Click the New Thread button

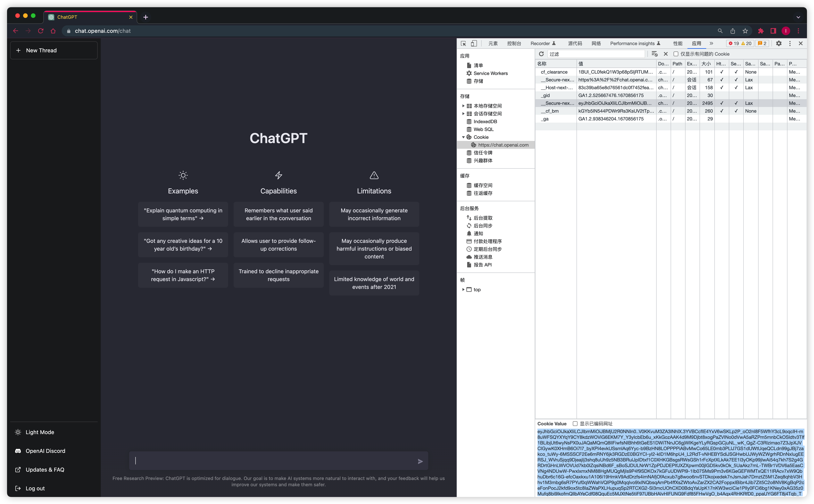click(54, 50)
